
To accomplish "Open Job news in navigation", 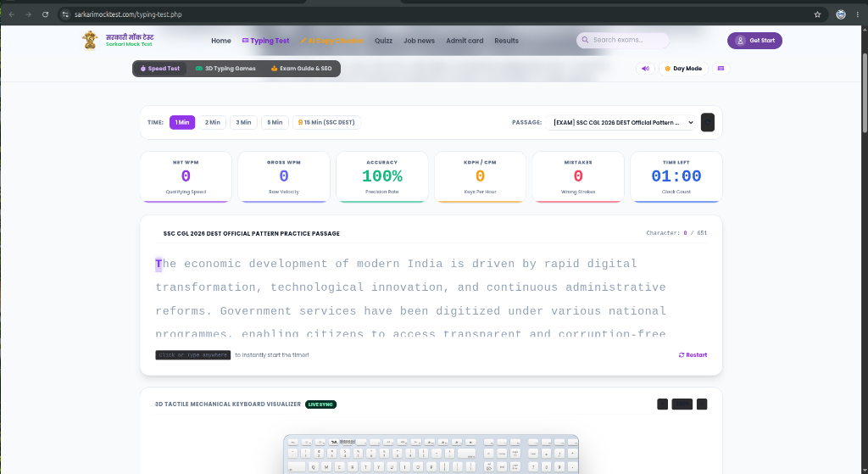I will pos(419,41).
